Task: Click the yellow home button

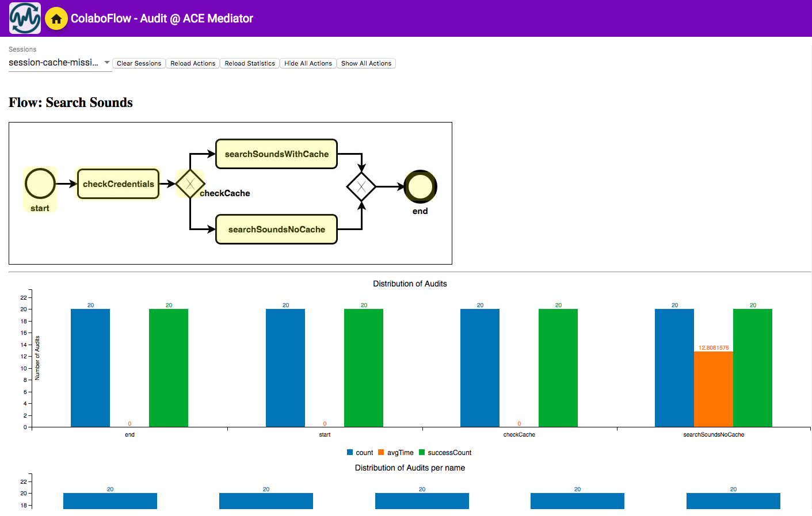Action: tap(56, 18)
